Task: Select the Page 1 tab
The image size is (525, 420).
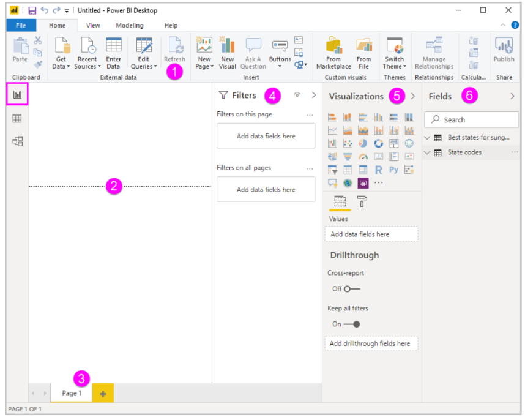Action: [72, 393]
